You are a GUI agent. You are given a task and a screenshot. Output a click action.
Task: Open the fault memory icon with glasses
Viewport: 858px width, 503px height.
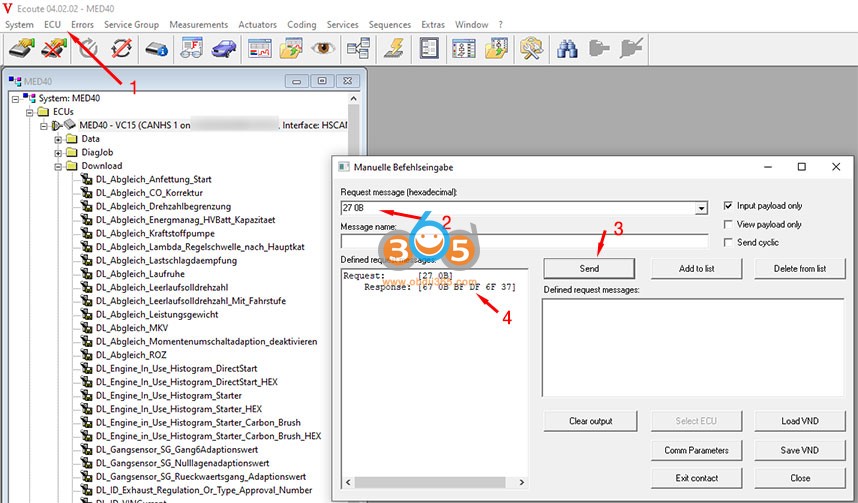click(x=192, y=48)
